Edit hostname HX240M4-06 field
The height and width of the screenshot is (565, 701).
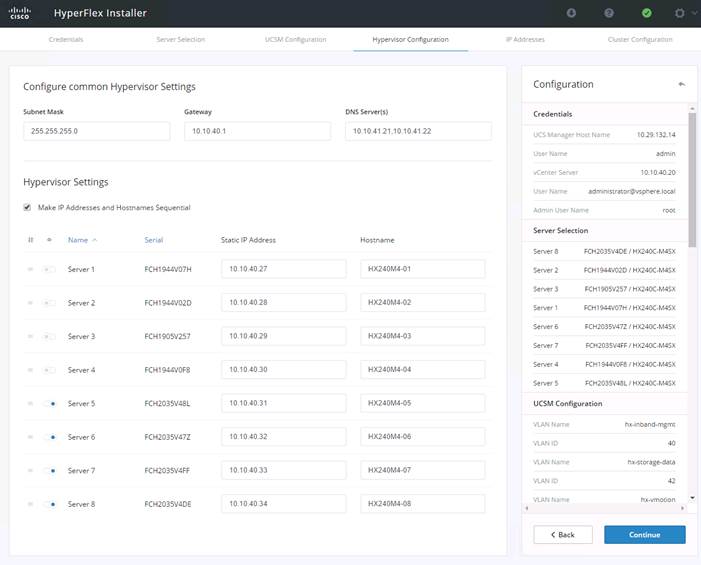point(422,436)
